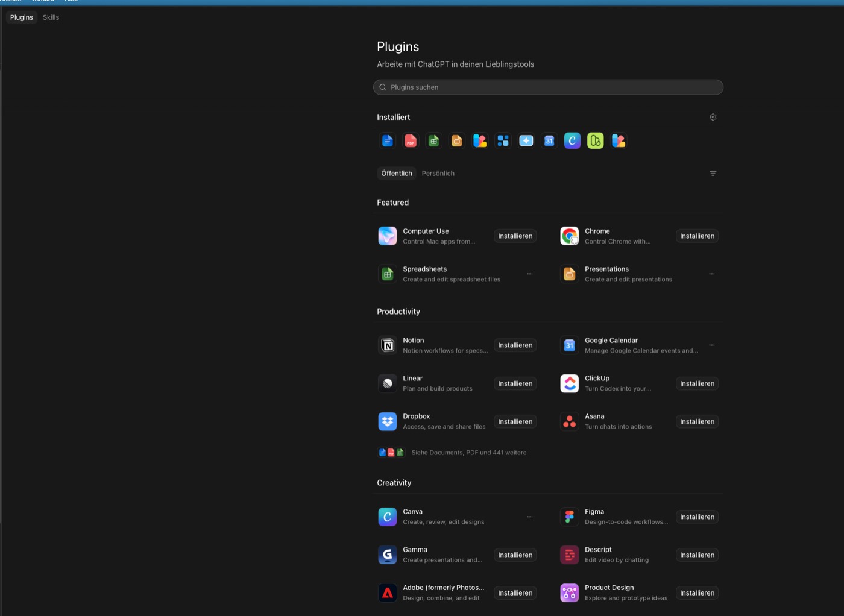This screenshot has width=844, height=616.
Task: Open installed plugins settings gear
Action: (x=713, y=117)
